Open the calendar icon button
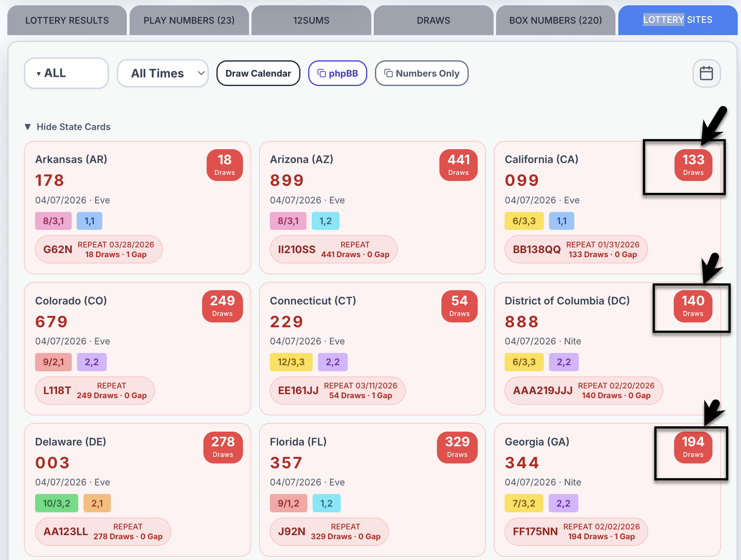 (706, 73)
